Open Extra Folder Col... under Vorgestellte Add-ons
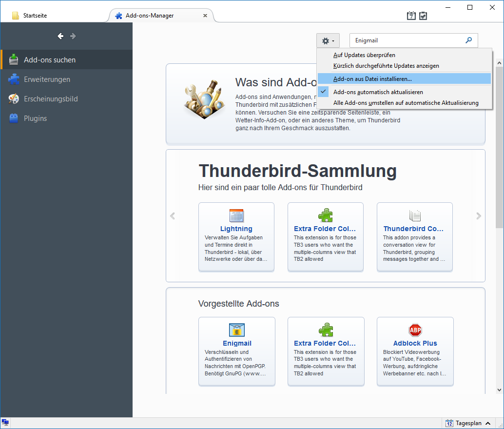504x429 pixels. point(325,343)
